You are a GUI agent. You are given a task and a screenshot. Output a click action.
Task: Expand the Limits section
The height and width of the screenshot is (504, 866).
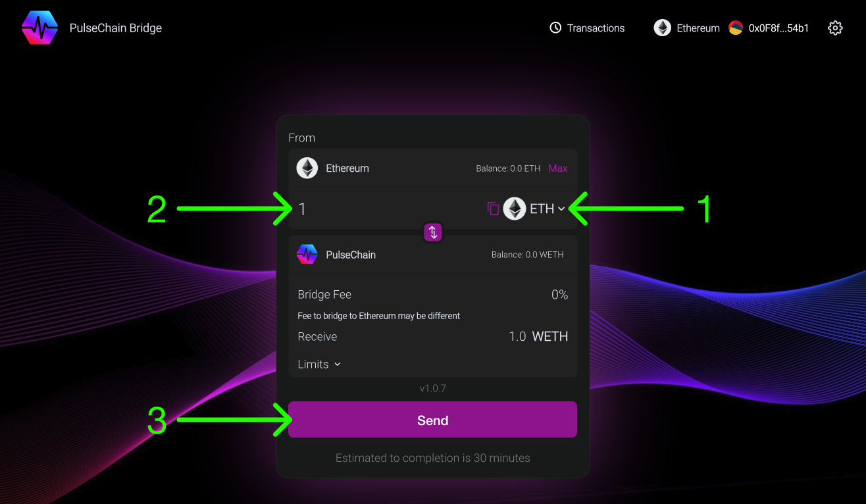coord(319,365)
